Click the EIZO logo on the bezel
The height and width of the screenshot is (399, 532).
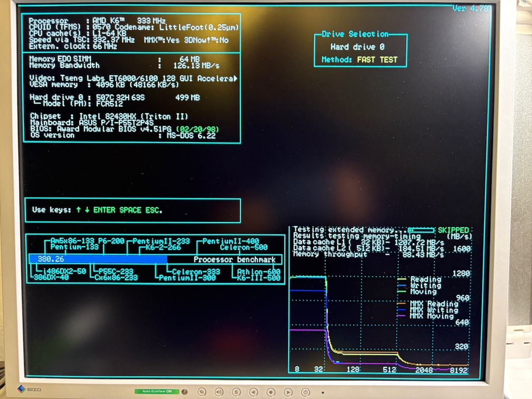coord(29,389)
